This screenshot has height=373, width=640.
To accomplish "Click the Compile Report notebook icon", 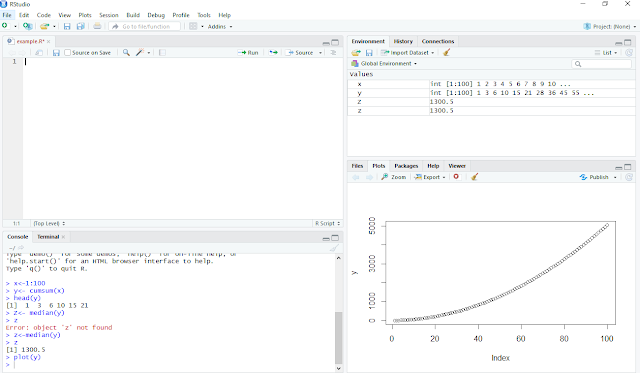I will pyautogui.click(x=162, y=53).
